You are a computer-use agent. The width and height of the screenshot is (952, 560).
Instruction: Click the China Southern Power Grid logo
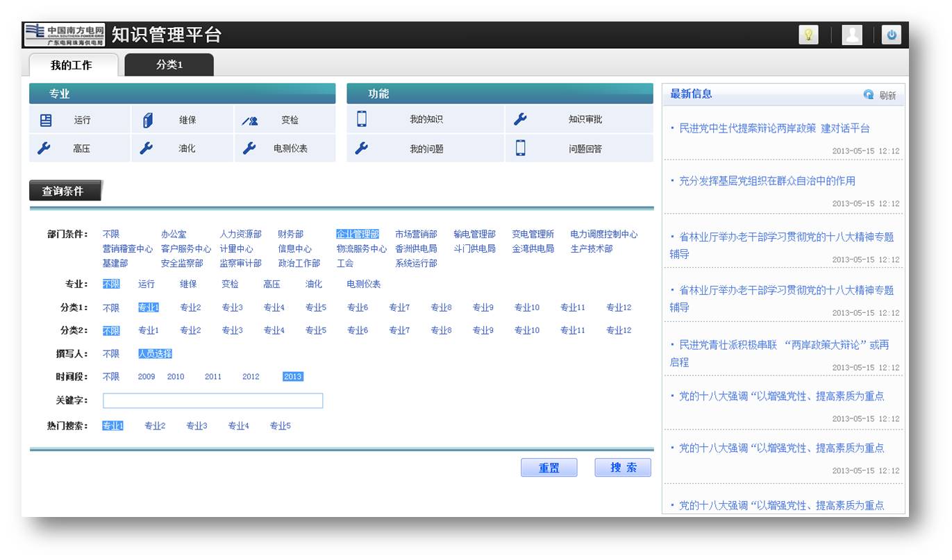point(64,35)
